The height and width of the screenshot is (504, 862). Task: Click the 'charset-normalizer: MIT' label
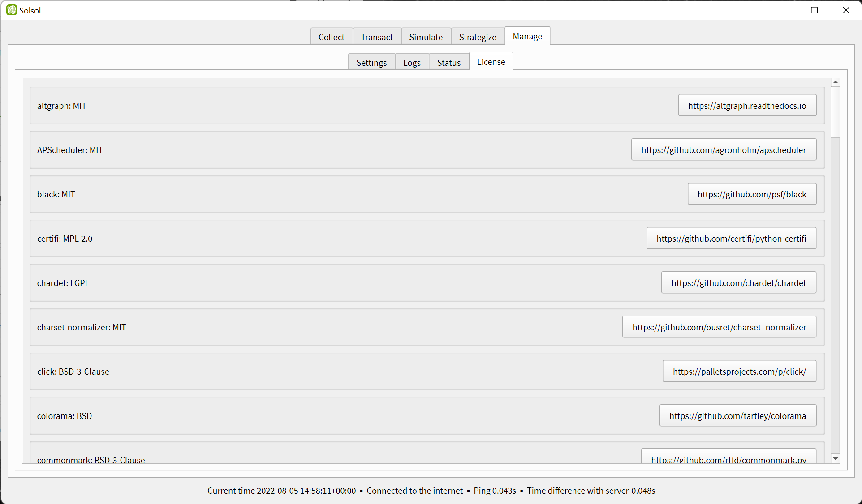point(82,327)
